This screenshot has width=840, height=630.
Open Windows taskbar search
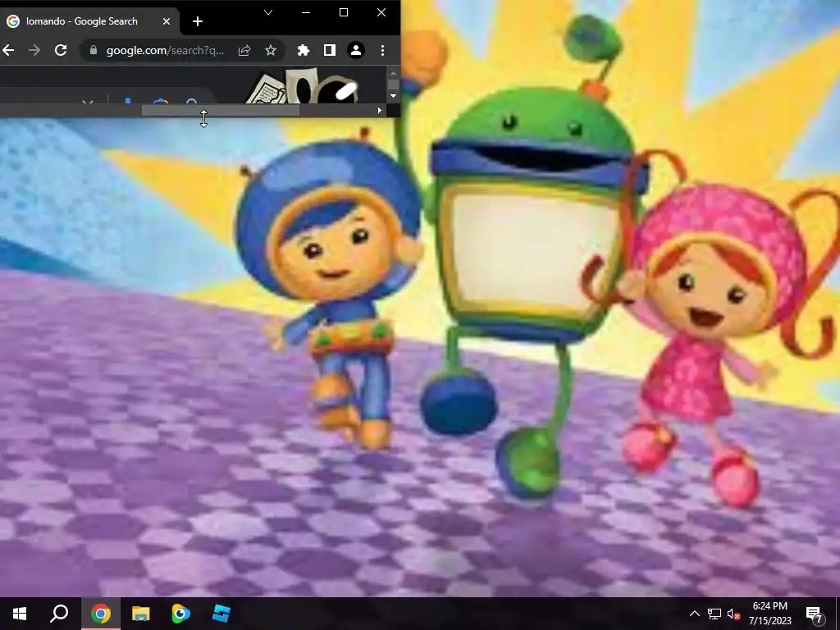(x=59, y=614)
